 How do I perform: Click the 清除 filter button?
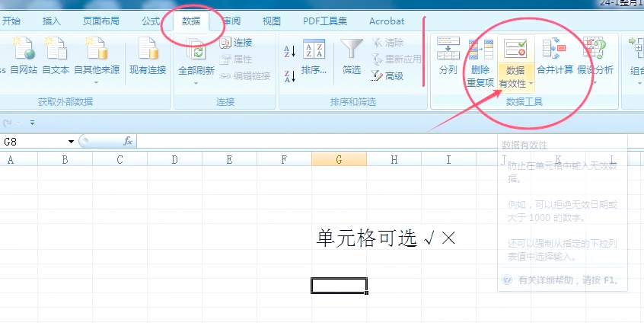387,43
